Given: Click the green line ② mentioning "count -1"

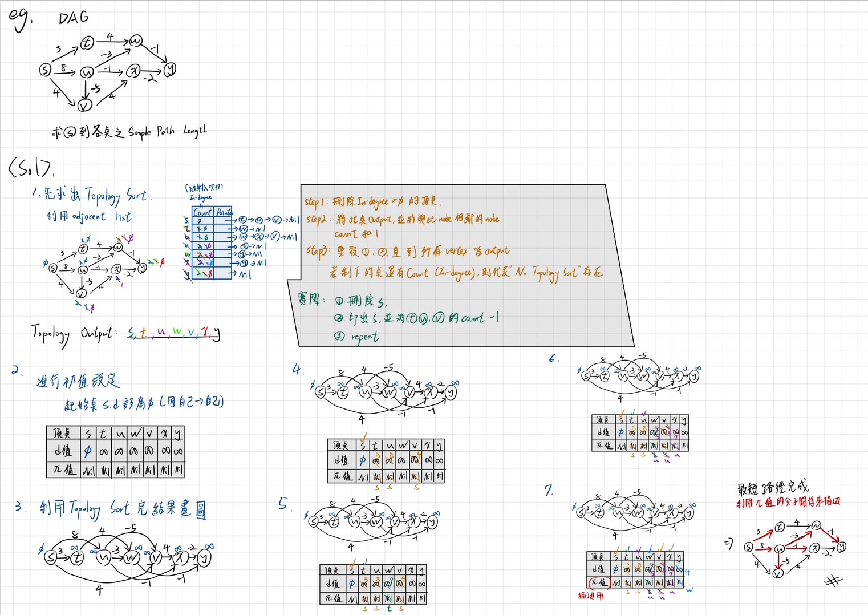Looking at the screenshot, I should click(416, 318).
